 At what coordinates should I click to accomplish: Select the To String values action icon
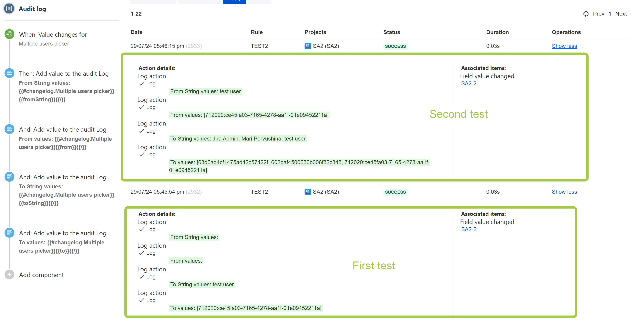[x=9, y=177]
